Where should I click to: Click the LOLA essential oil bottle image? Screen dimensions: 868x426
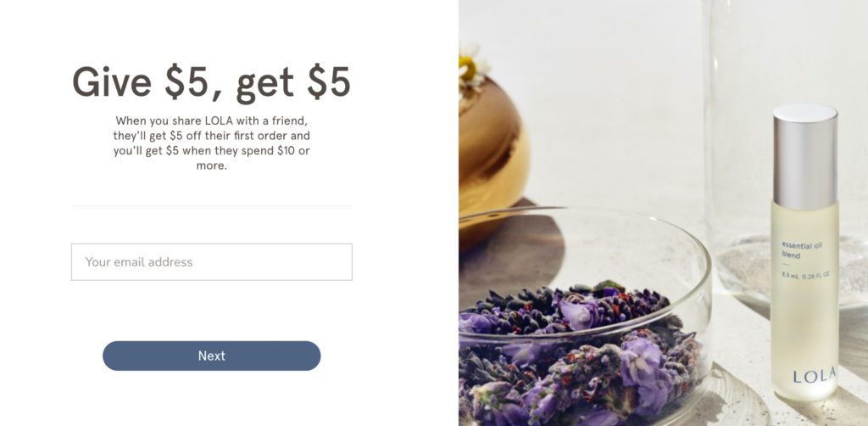[x=804, y=252]
